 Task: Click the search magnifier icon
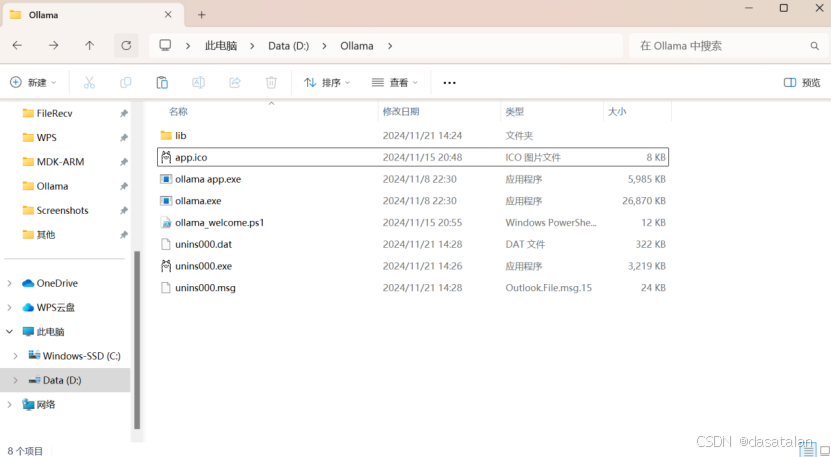815,46
